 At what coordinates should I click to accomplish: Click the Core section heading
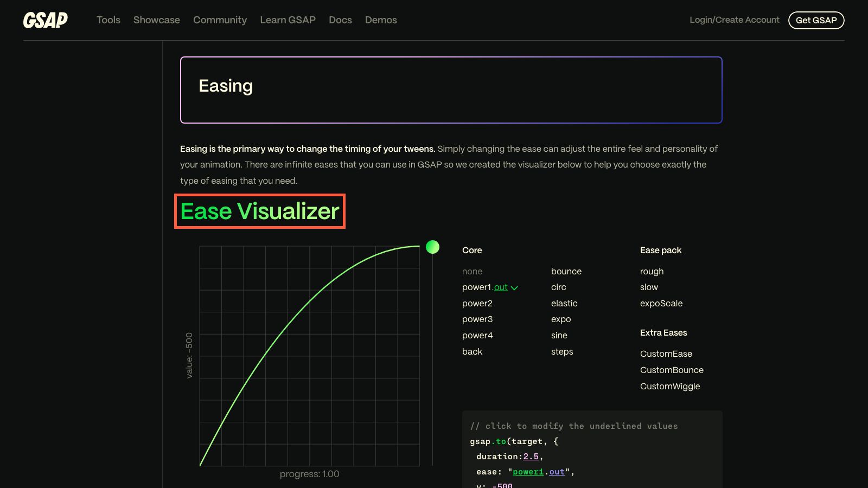click(472, 250)
